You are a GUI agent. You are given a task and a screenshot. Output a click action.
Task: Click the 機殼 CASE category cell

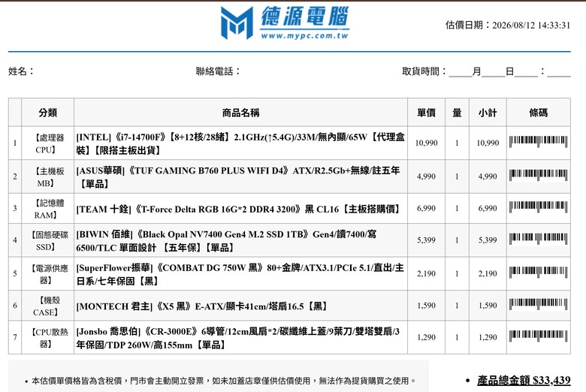[48, 306]
